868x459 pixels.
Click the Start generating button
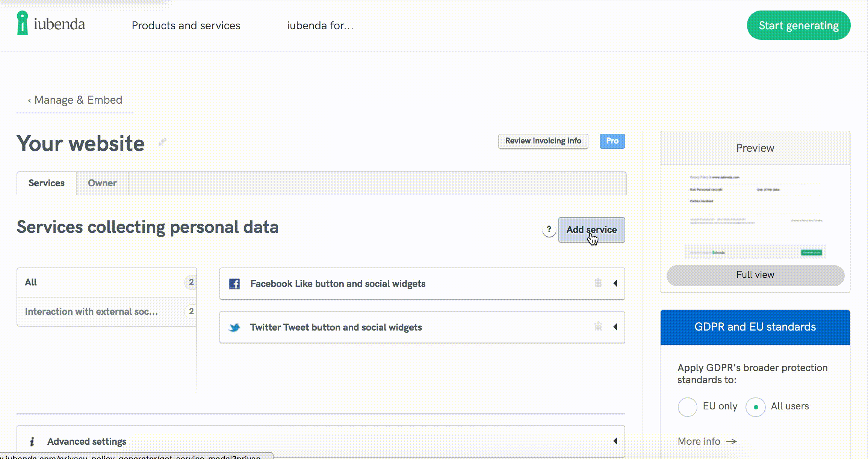pos(798,25)
